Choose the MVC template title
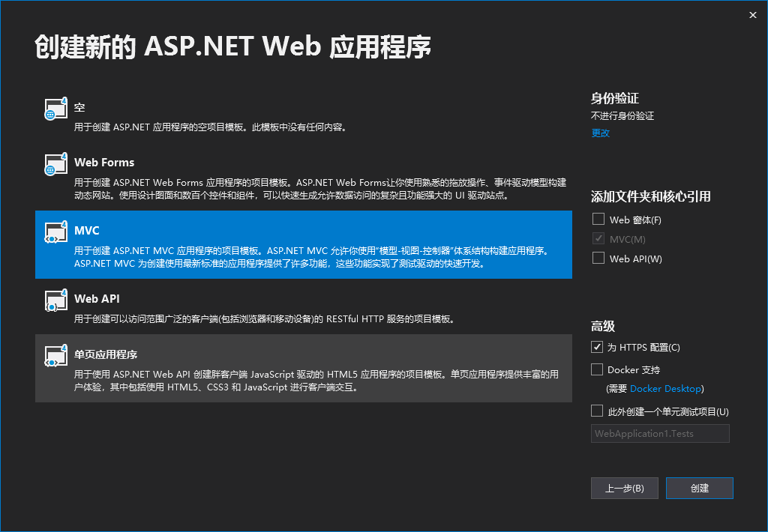 coord(87,231)
